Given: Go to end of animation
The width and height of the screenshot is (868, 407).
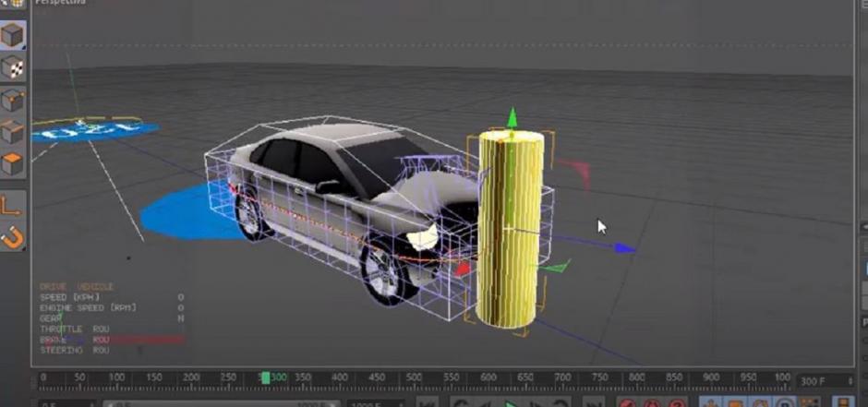Looking at the screenshot, I should (593, 403).
